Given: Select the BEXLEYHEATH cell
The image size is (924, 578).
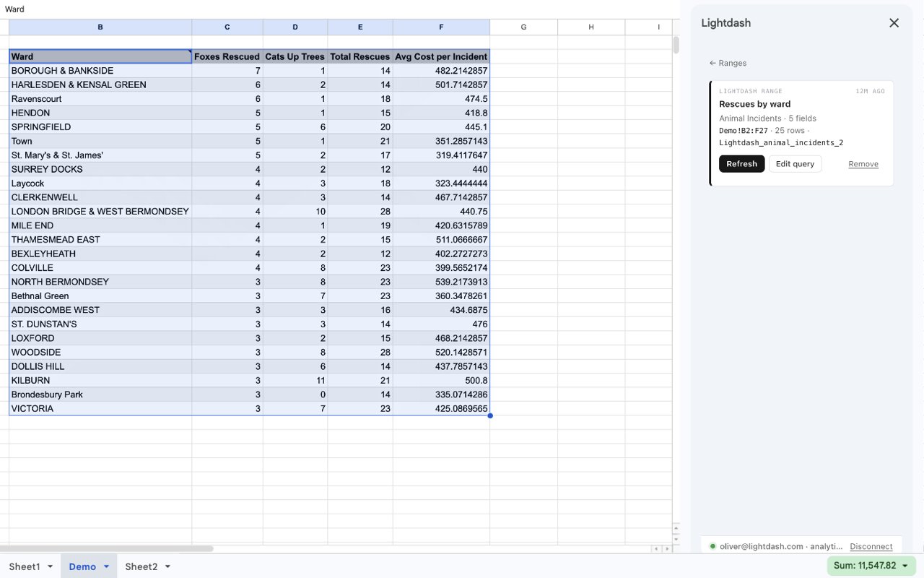Looking at the screenshot, I should tap(100, 254).
